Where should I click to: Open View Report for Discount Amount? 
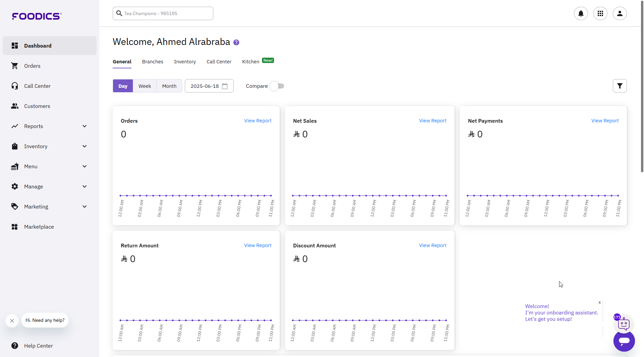[x=432, y=245]
